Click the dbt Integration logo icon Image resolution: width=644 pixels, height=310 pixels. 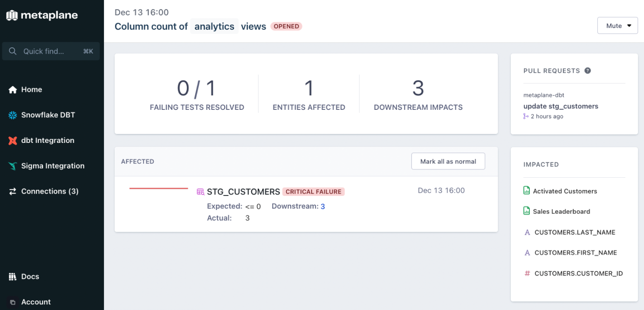(x=13, y=141)
